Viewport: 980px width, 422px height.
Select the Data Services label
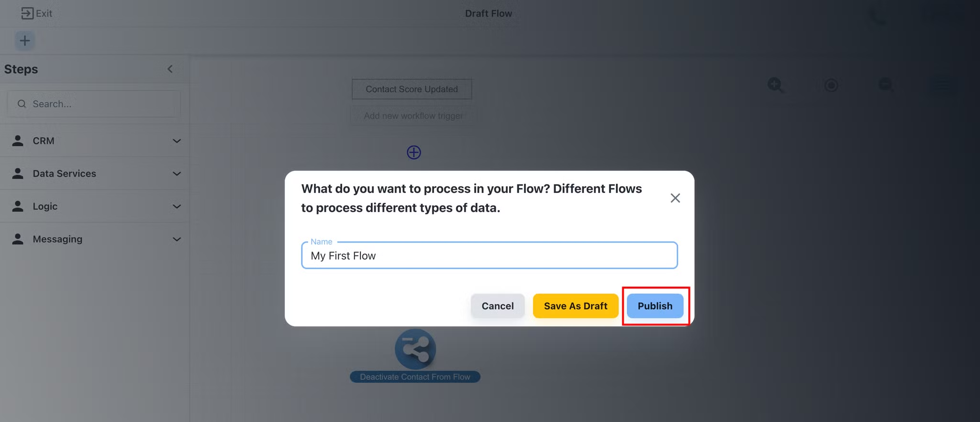click(x=65, y=173)
